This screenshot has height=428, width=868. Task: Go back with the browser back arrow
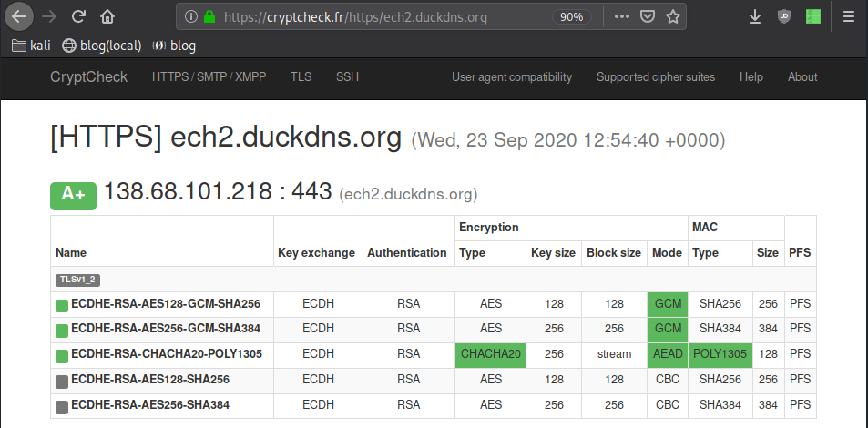coord(19,16)
